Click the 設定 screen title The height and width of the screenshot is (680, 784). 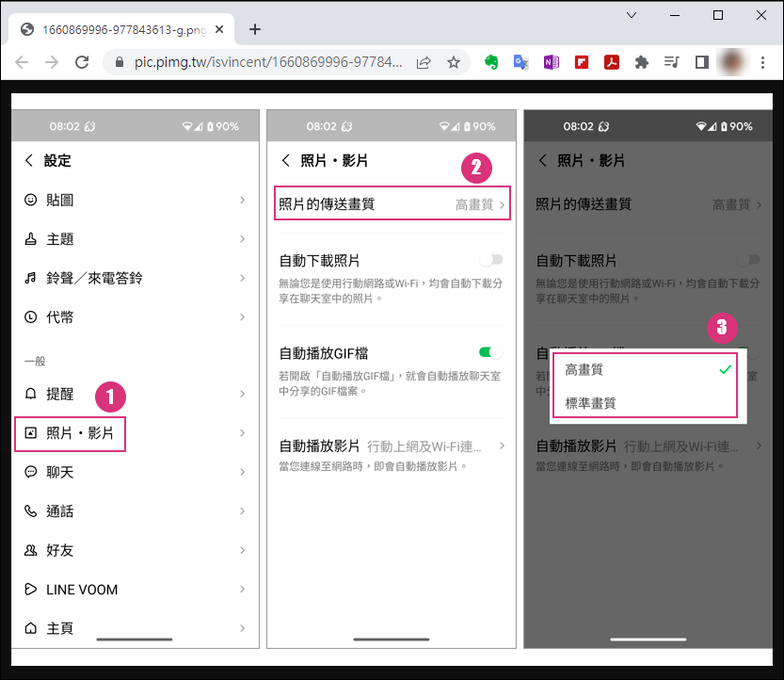click(57, 161)
